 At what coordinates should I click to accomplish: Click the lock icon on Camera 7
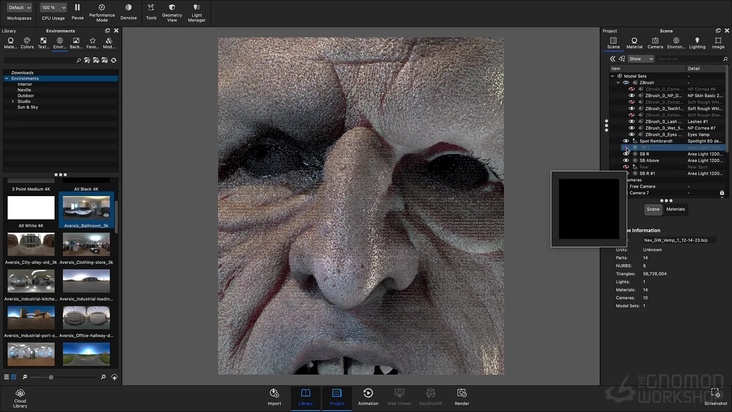click(722, 193)
